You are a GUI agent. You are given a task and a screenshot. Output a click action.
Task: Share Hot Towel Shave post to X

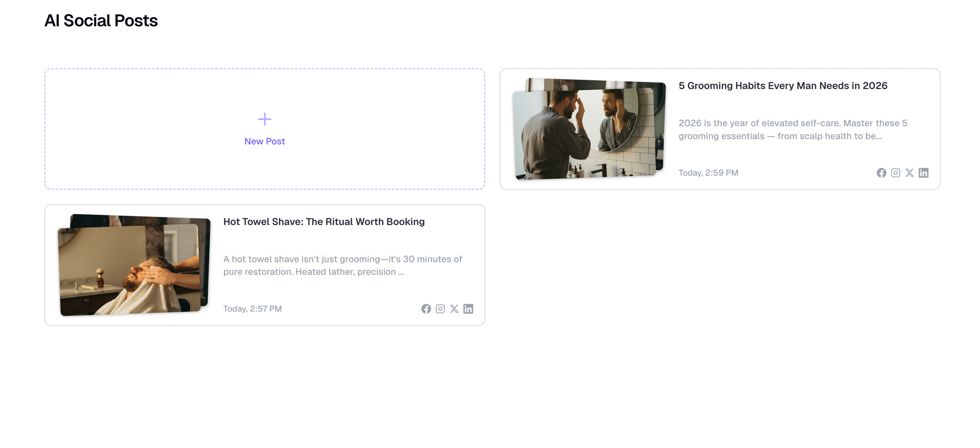[454, 309]
